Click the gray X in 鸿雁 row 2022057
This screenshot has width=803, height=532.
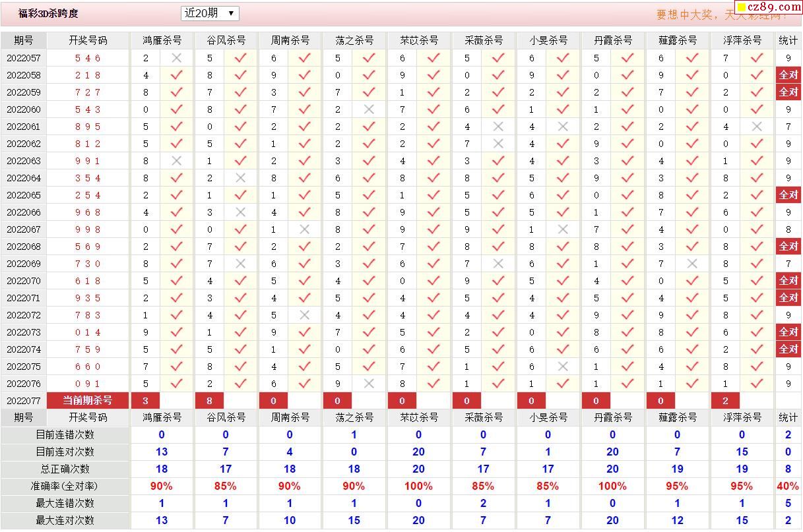(176, 58)
